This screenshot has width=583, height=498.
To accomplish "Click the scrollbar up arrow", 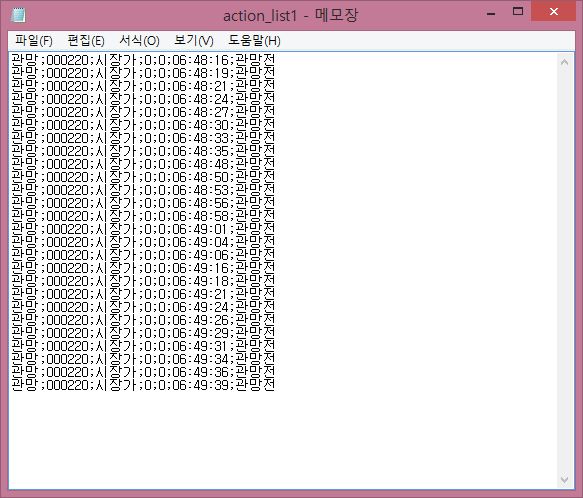I will coord(564,62).
